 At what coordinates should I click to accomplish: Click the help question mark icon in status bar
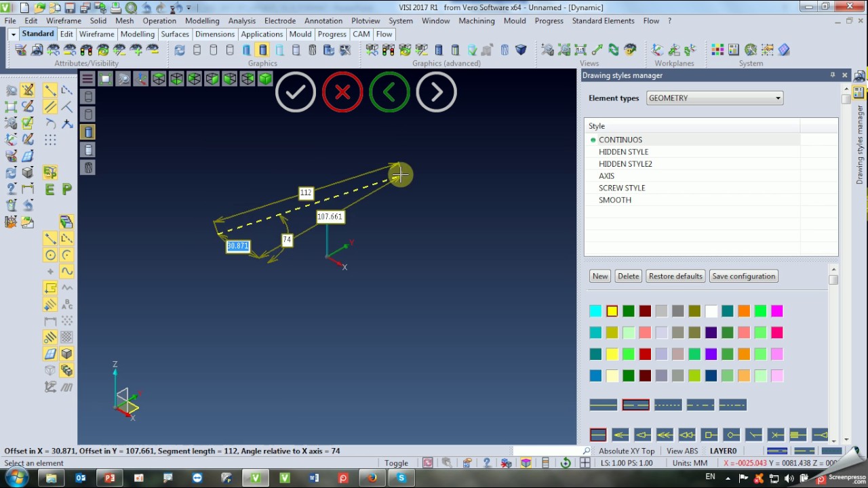(x=486, y=463)
